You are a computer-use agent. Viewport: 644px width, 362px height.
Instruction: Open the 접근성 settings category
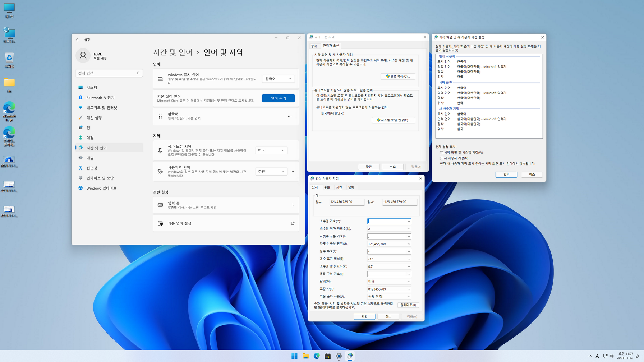[x=109, y=168]
